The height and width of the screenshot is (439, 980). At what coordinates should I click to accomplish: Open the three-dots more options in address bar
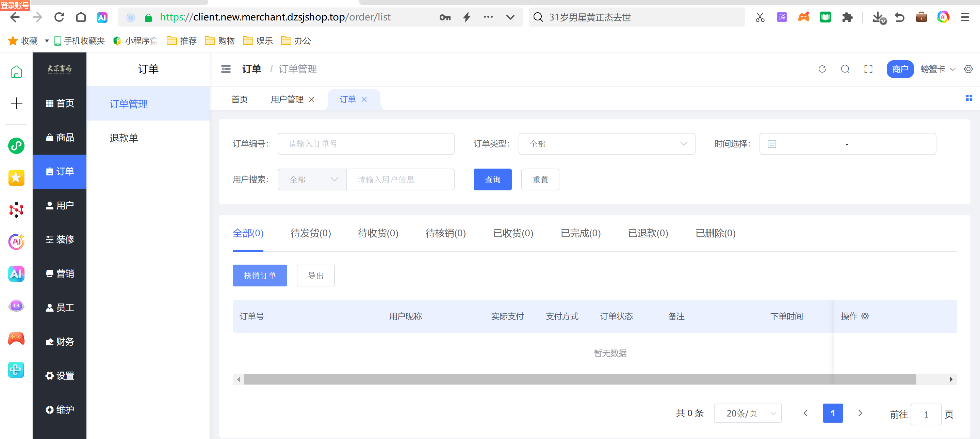pos(488,17)
